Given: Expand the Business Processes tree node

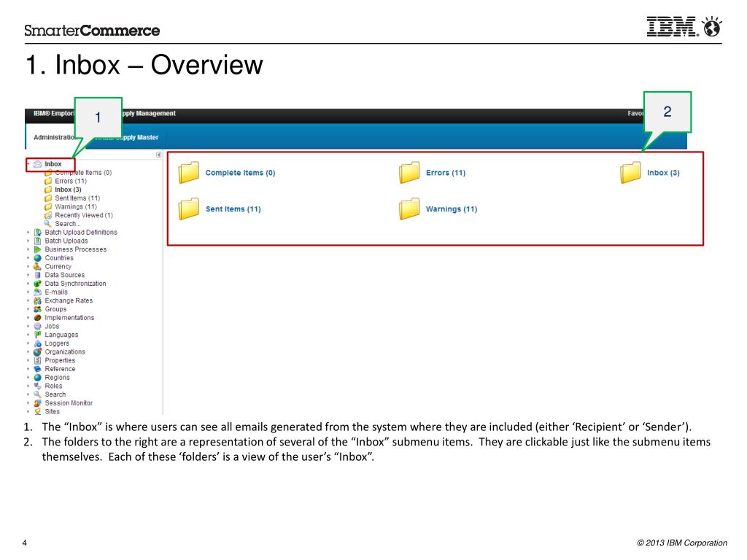Looking at the screenshot, I should coord(28,249).
